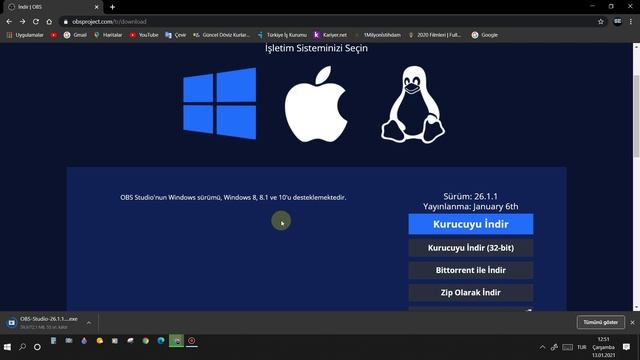Open a new browser tab
Image resolution: width=640 pixels, height=360 pixels.
(112, 7)
